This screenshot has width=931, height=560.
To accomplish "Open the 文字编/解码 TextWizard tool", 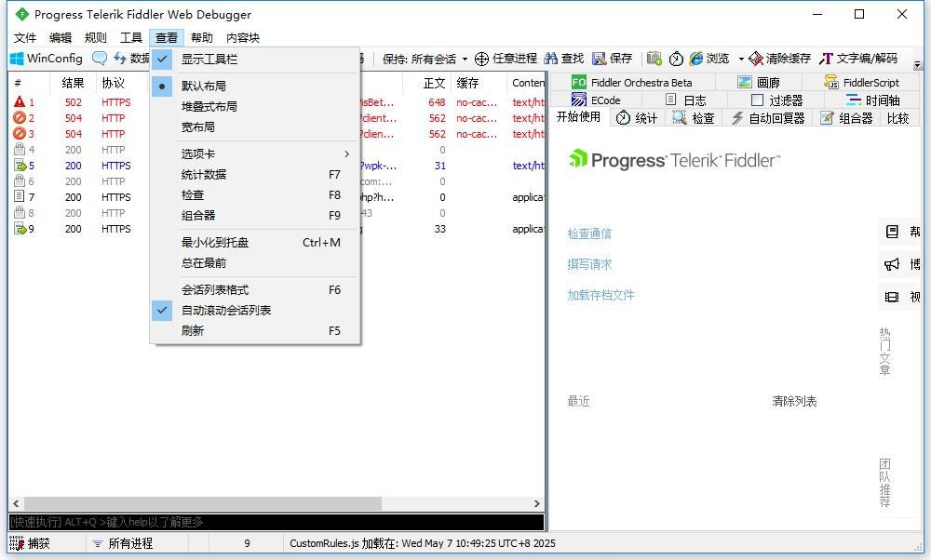I will coord(858,58).
